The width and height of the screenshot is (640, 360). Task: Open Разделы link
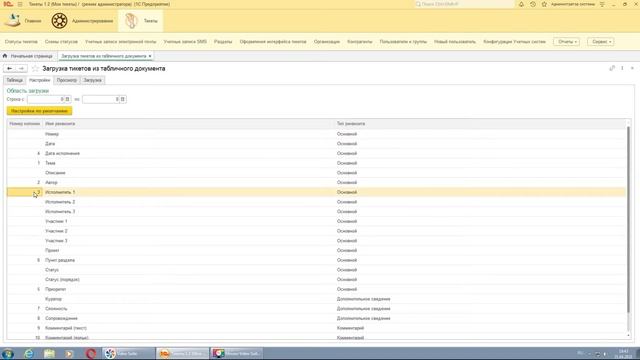point(223,42)
